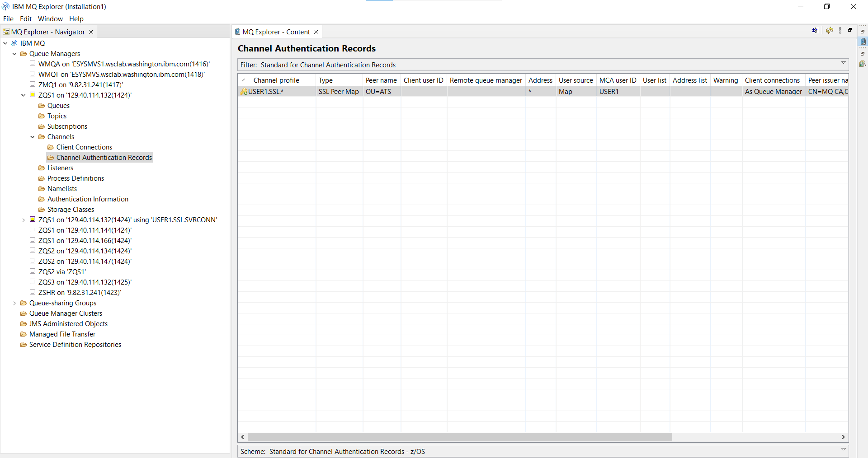Click the Authentication Information folder icon
Screen dimensions: 868x458
(42, 199)
